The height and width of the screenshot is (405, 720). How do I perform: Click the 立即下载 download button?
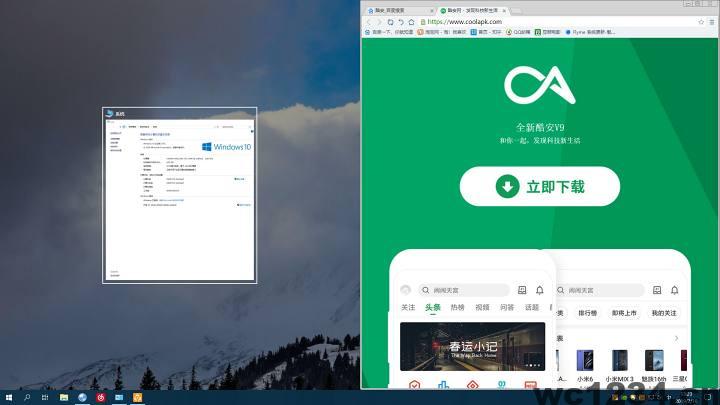coord(540,186)
